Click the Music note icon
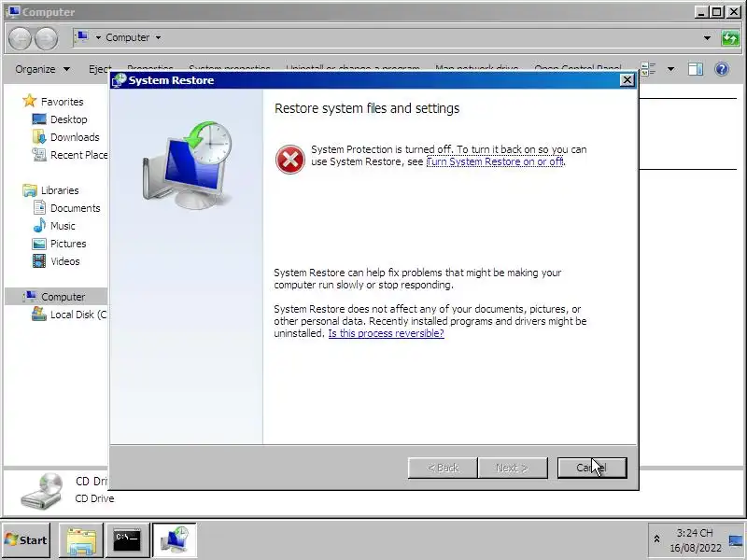The height and width of the screenshot is (560, 747). [x=39, y=225]
